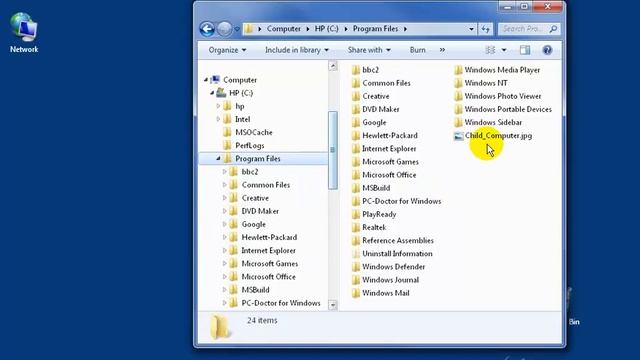Select Computer in the address breadcrumb
Viewport: 640px width, 360px height.
284,29
